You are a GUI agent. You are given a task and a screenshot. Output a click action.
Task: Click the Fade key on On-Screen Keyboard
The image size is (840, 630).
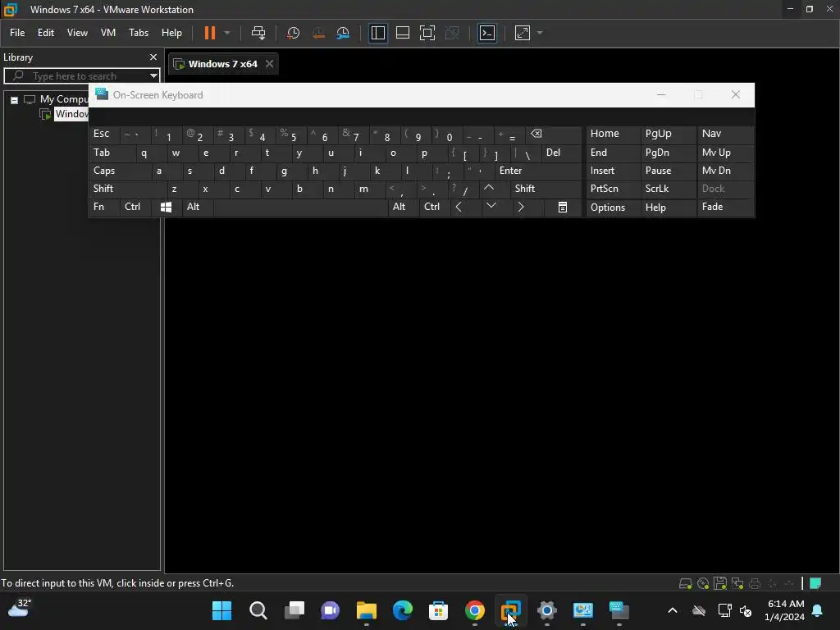click(x=725, y=208)
